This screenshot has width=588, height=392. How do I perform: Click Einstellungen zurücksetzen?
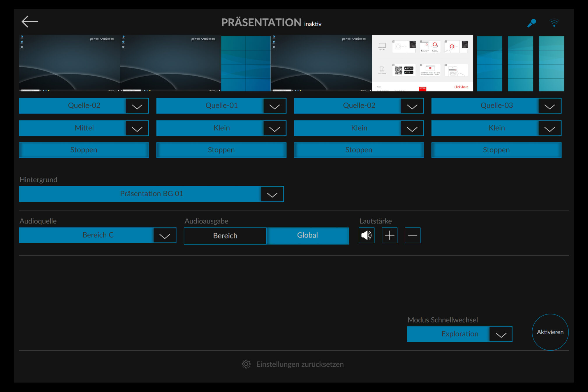[300, 364]
